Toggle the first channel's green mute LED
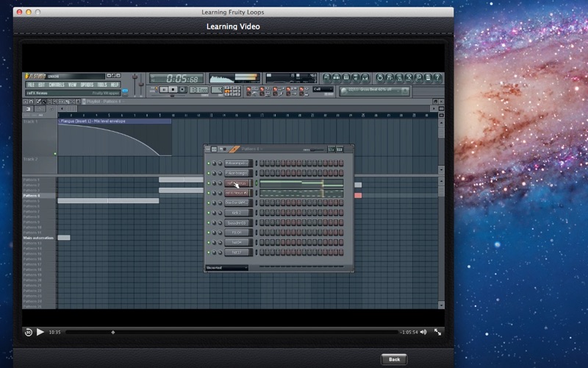Viewport: 588px width, 368px height. tap(209, 163)
